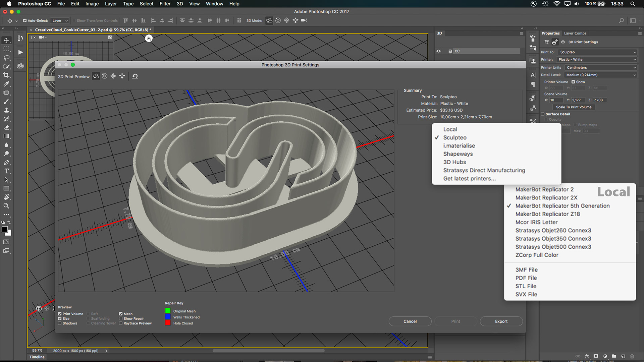Open the 3D panel options menu
644x362 pixels.
tap(521, 33)
